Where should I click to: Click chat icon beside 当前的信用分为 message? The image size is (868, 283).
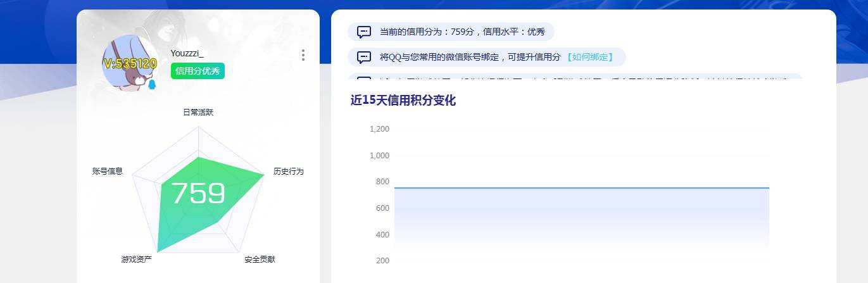[364, 32]
